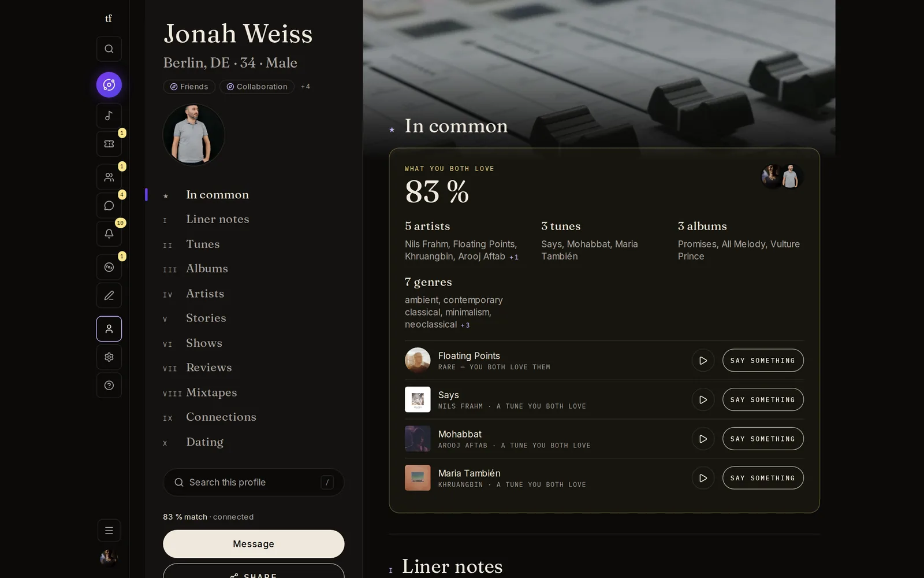Focus the Search this profile field
924x578 pixels.
pyautogui.click(x=254, y=483)
